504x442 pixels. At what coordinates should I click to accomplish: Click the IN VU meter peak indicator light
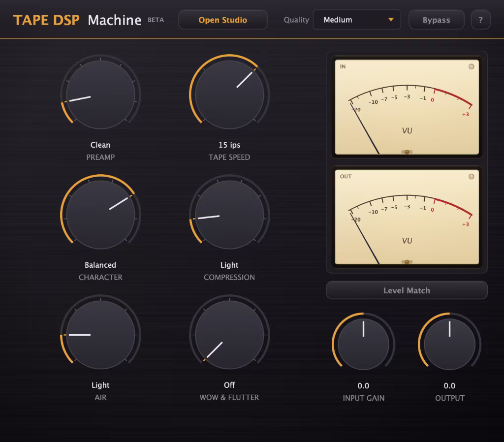[471, 66]
